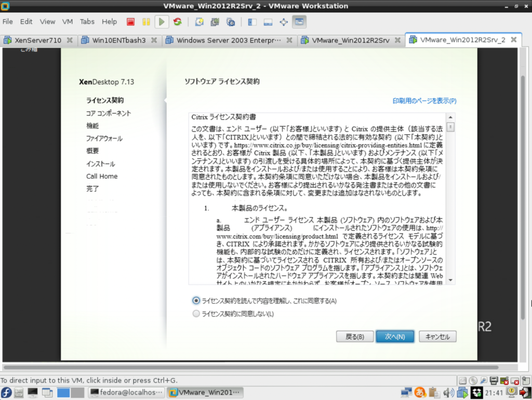Take a snapshot of this virtual machine

pos(199,22)
